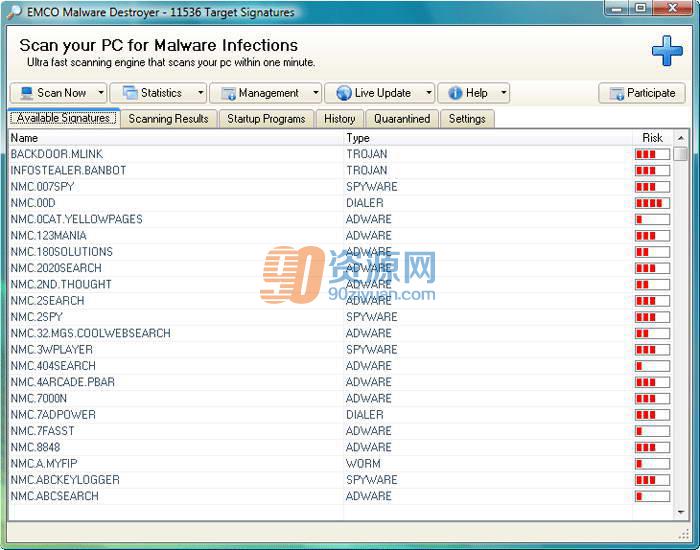
Task: Click the Participate button label
Action: (651, 93)
